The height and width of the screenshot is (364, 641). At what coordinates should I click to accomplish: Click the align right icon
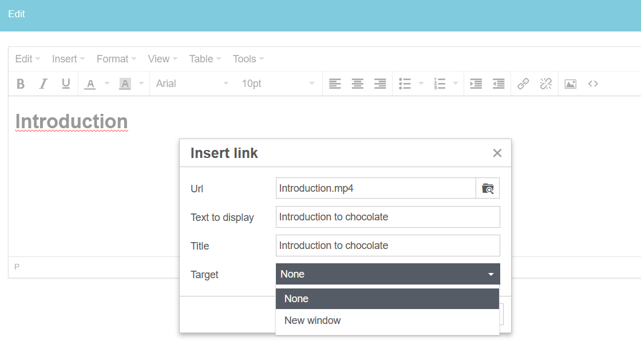380,84
